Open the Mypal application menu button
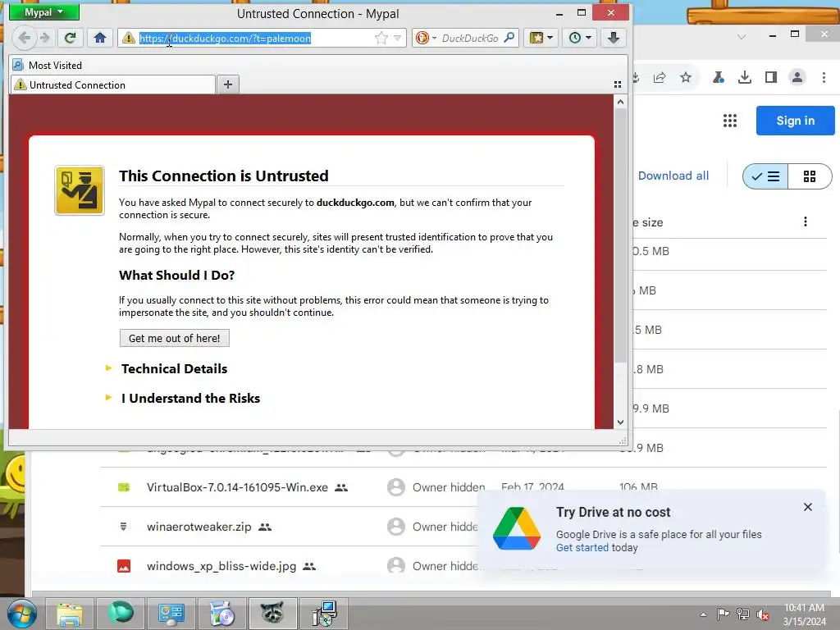The image size is (840, 630). [x=44, y=11]
